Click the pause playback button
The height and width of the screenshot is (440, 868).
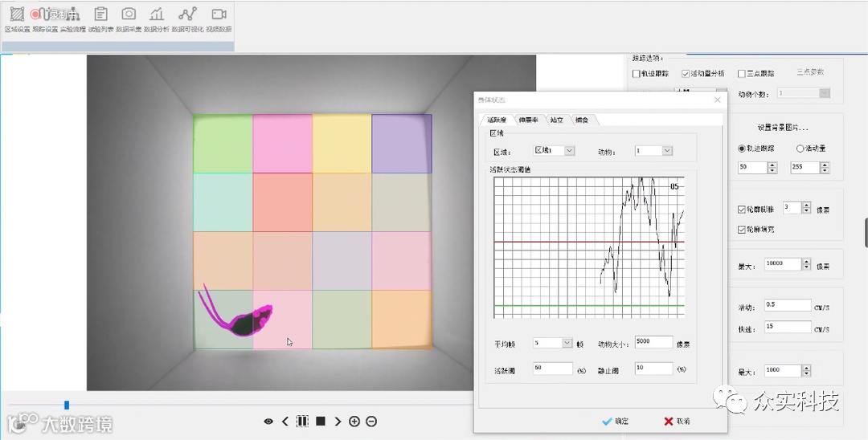302,422
